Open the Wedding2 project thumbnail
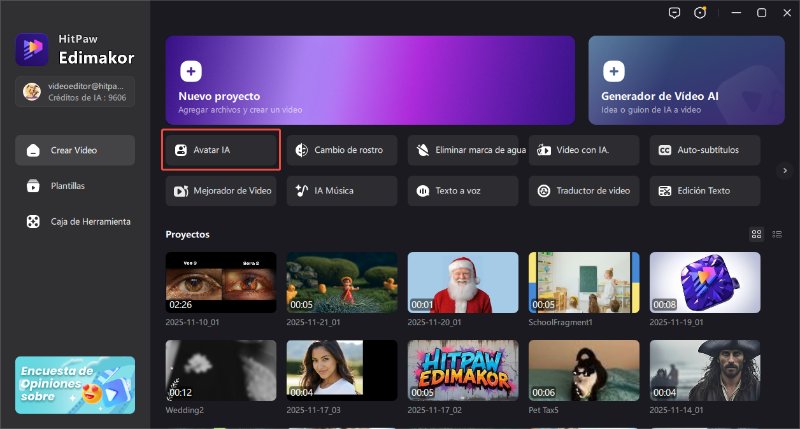Screen dimensions: 800x429 pos(221,370)
